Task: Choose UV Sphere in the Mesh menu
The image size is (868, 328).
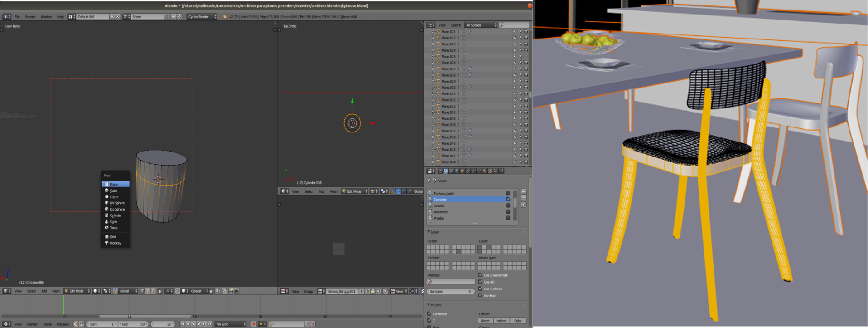Action: [116, 203]
